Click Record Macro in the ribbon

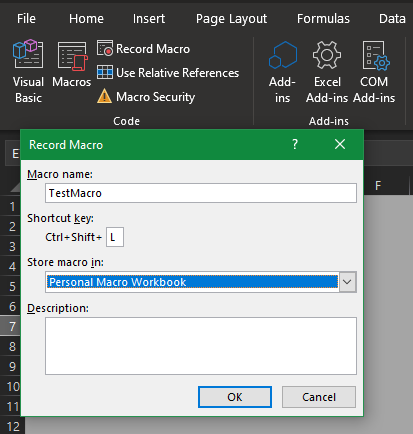143,49
